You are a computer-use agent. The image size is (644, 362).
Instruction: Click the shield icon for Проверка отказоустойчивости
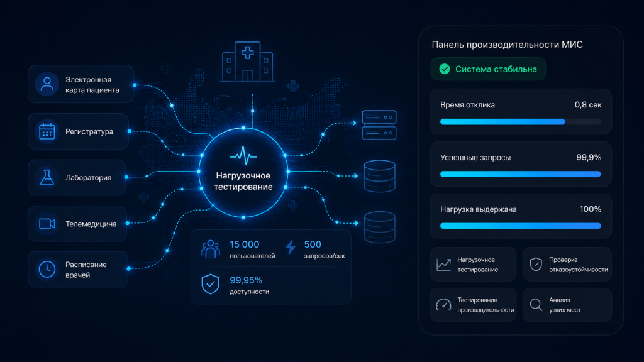(536, 265)
